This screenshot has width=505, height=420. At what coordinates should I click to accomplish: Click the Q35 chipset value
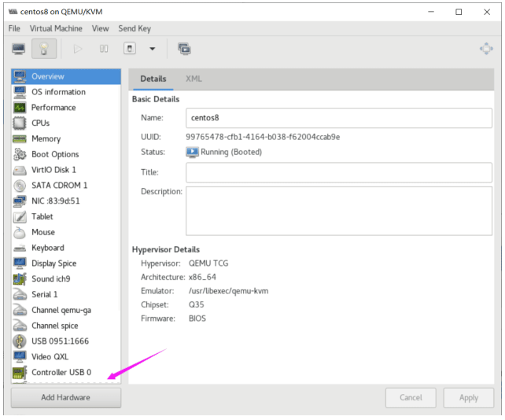pos(196,304)
